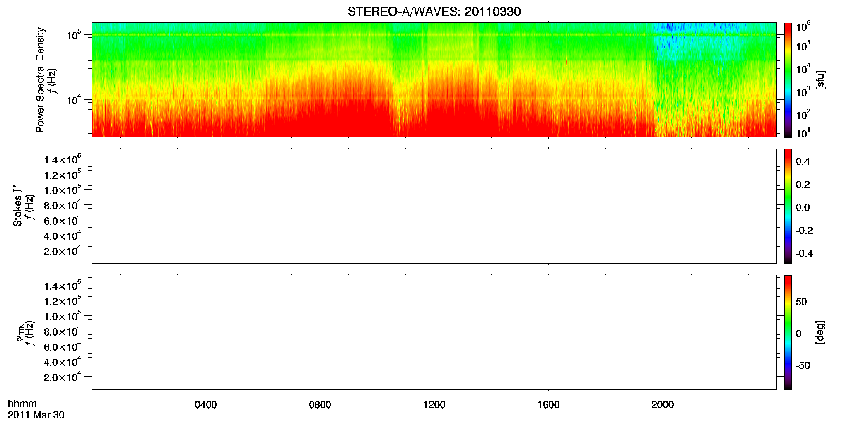Click the 2.0×10^4 tick on the Stokes V axis
868x447 pixels.
pos(62,250)
